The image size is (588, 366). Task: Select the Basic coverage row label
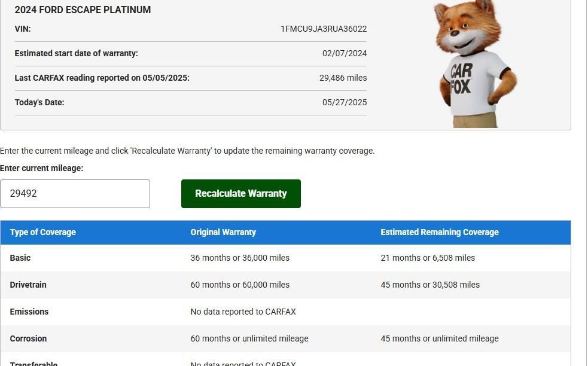coord(20,258)
